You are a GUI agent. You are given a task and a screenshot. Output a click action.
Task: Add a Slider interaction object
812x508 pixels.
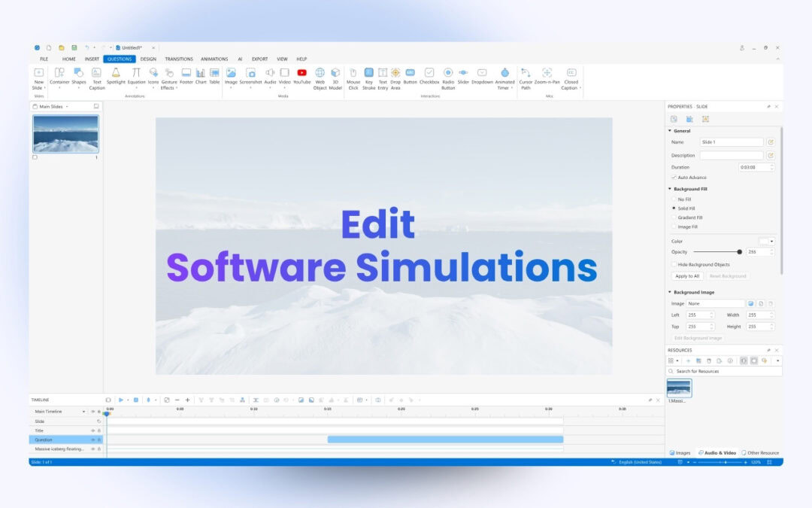pyautogui.click(x=463, y=76)
